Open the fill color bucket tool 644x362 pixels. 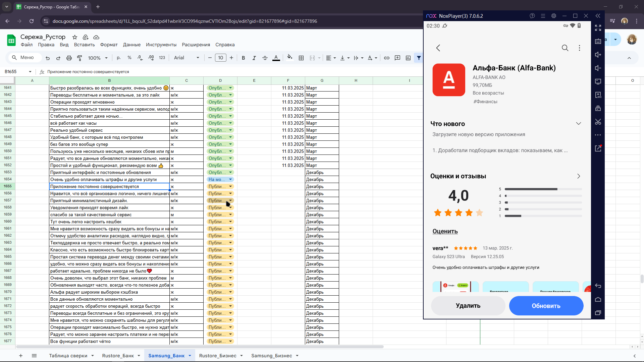(290, 58)
